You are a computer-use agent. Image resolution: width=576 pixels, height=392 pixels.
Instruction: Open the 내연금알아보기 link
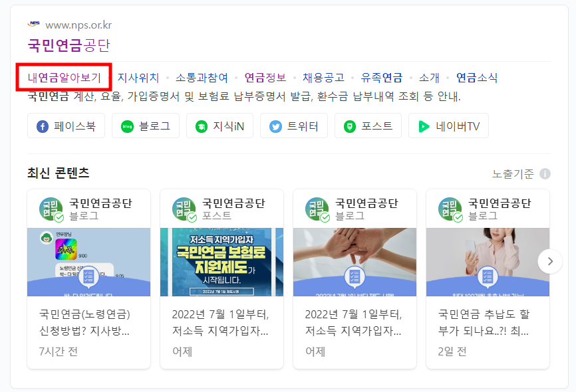tap(65, 78)
